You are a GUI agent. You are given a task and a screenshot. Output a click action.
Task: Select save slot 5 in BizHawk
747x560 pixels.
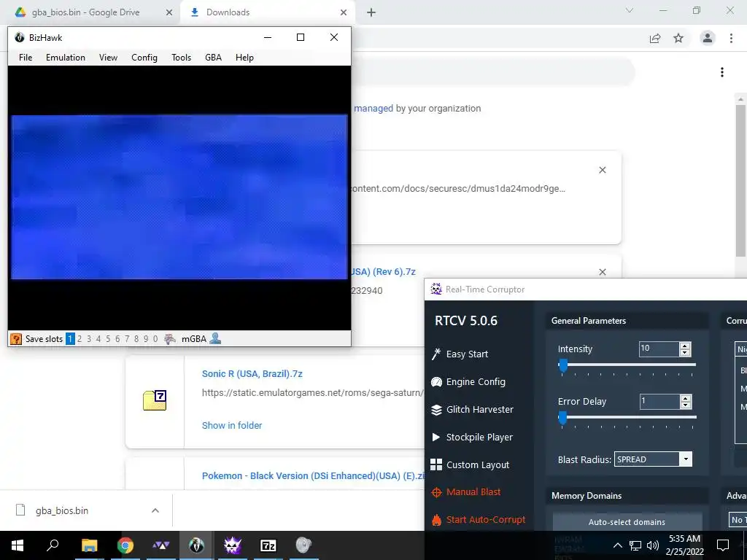click(x=108, y=339)
